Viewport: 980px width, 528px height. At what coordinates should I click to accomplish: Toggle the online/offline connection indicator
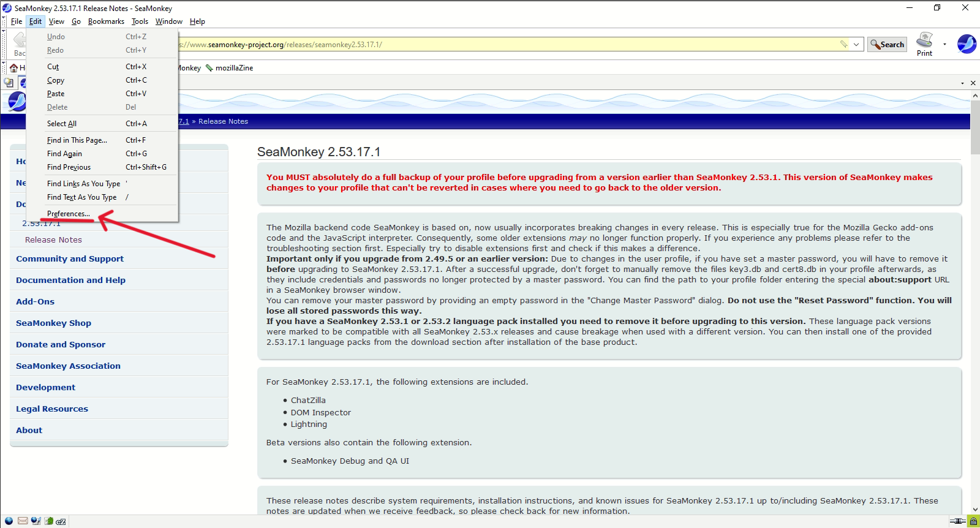click(x=957, y=521)
